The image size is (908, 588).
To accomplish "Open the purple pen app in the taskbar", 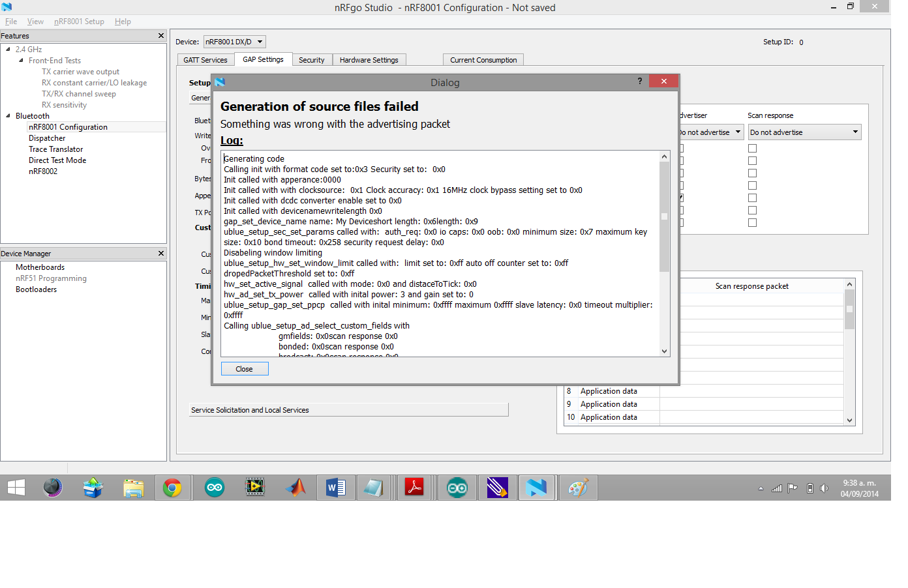I will pos(497,488).
